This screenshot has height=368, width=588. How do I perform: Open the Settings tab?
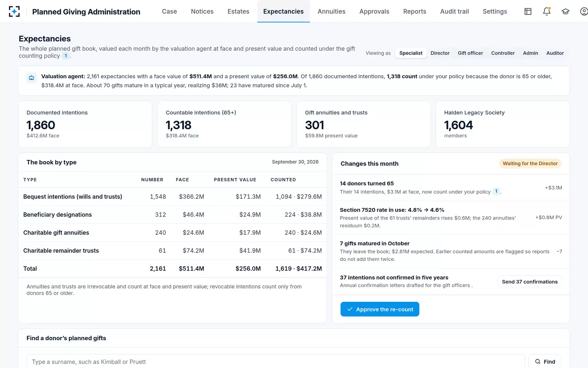click(x=495, y=11)
